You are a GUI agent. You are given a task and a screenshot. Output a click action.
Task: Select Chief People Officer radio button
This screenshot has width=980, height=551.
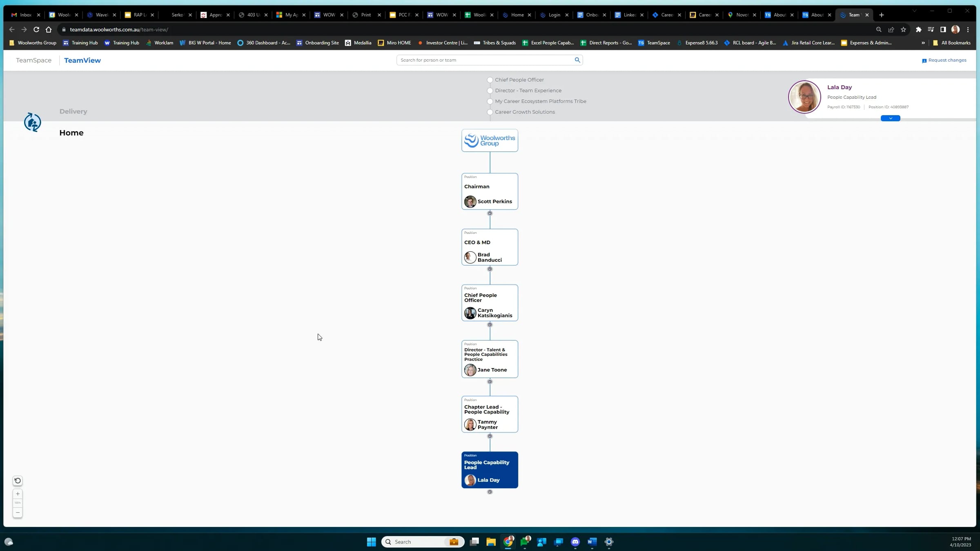point(490,80)
